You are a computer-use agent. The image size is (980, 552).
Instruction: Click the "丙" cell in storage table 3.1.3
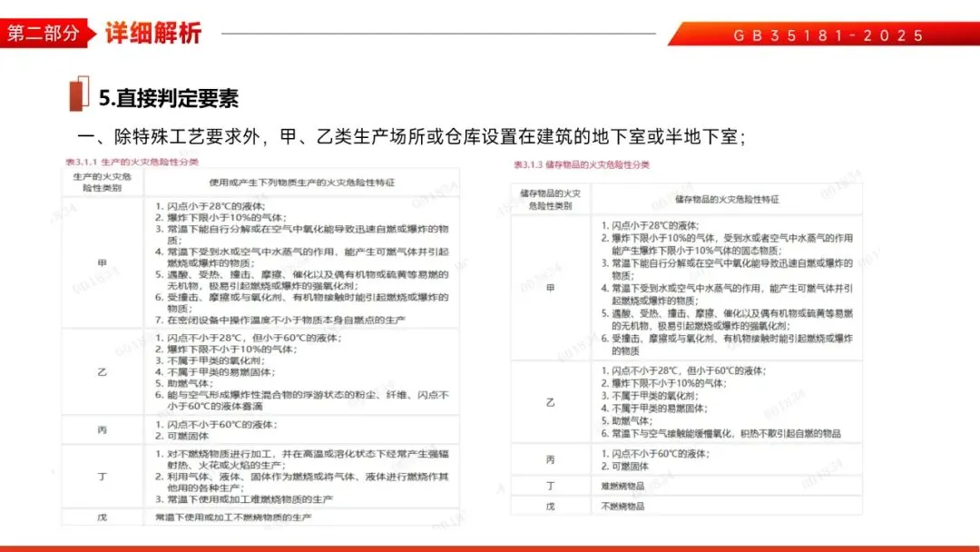[x=551, y=459]
